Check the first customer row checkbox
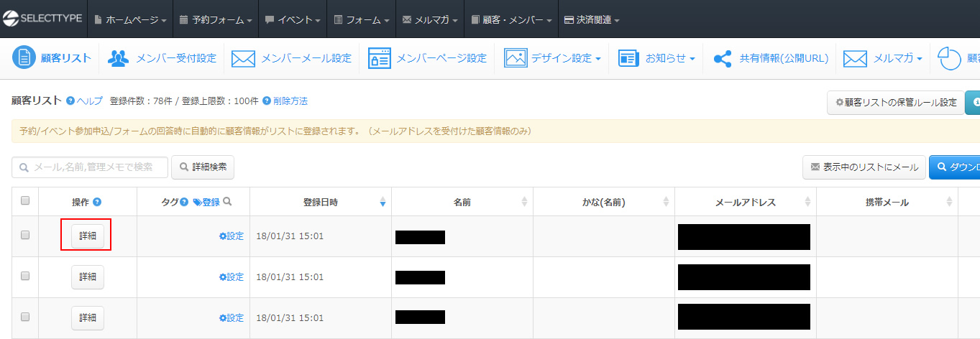The height and width of the screenshot is (339, 980). tap(25, 235)
